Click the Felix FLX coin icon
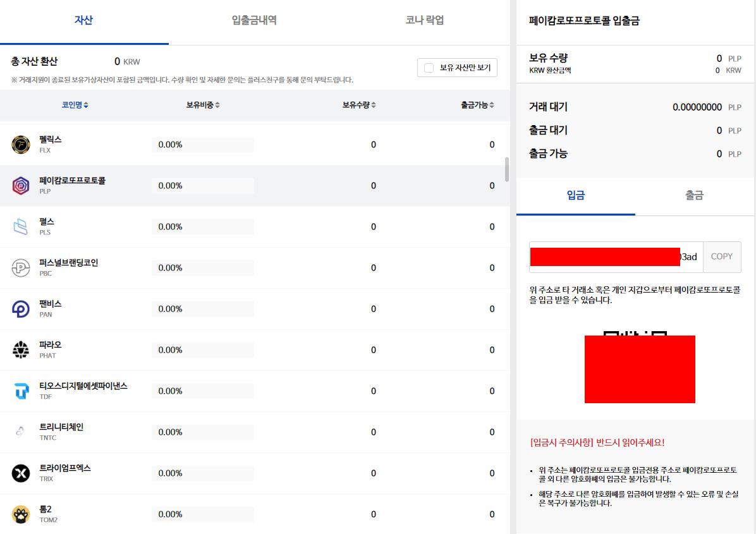The image size is (756, 534). point(21,145)
